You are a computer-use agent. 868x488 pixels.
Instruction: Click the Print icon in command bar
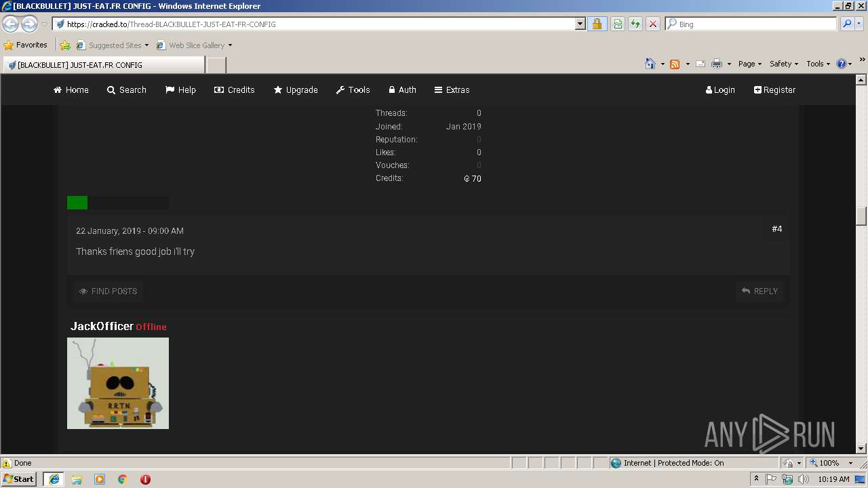pos(717,64)
